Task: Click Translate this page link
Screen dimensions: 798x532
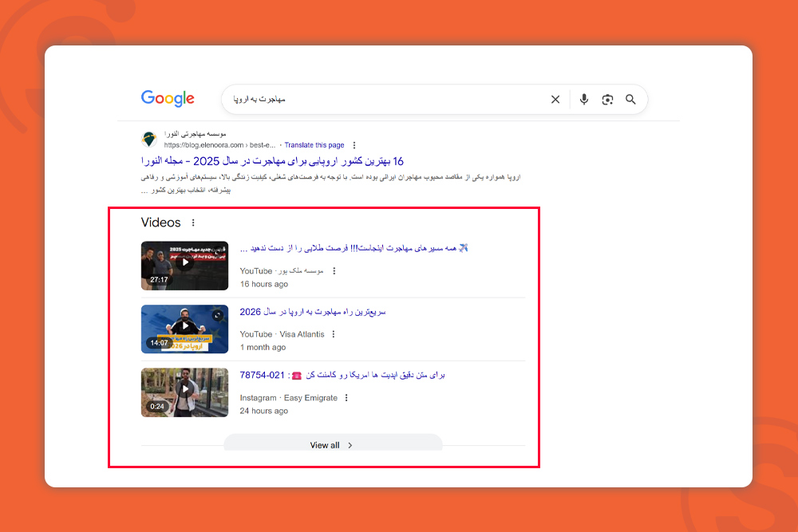Action: coord(314,144)
